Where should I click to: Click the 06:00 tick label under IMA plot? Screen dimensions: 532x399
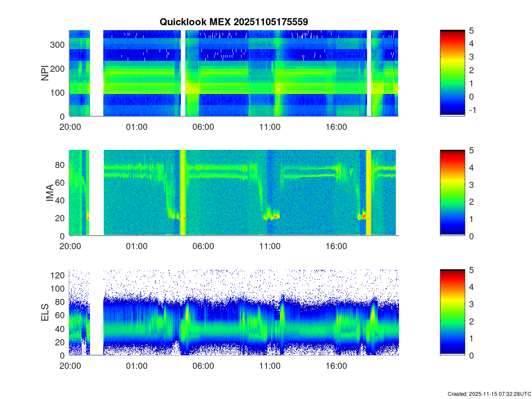203,246
